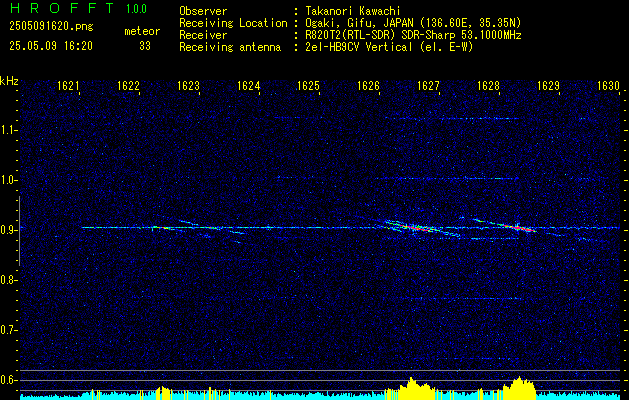Click the Receiving Location field label

[x=233, y=23]
